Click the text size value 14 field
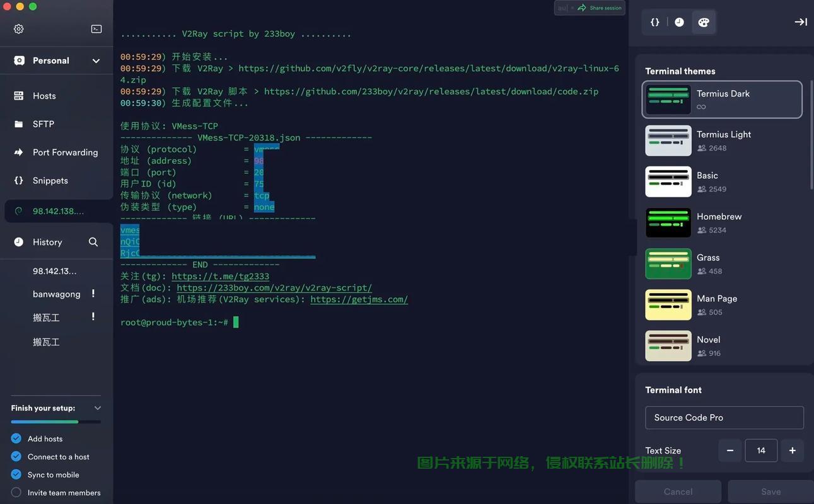Viewport: 814px width, 504px height. tap(761, 450)
